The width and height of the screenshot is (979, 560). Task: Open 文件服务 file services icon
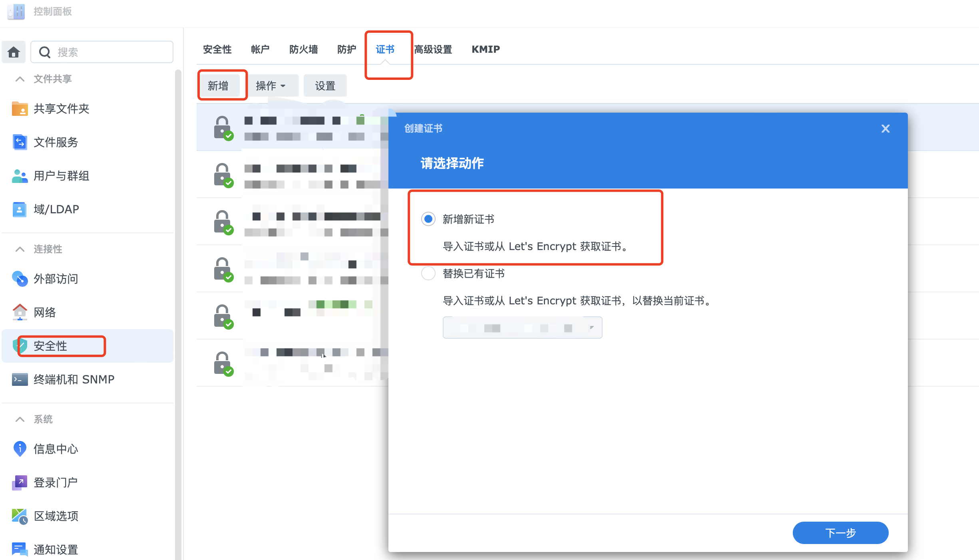click(x=20, y=142)
